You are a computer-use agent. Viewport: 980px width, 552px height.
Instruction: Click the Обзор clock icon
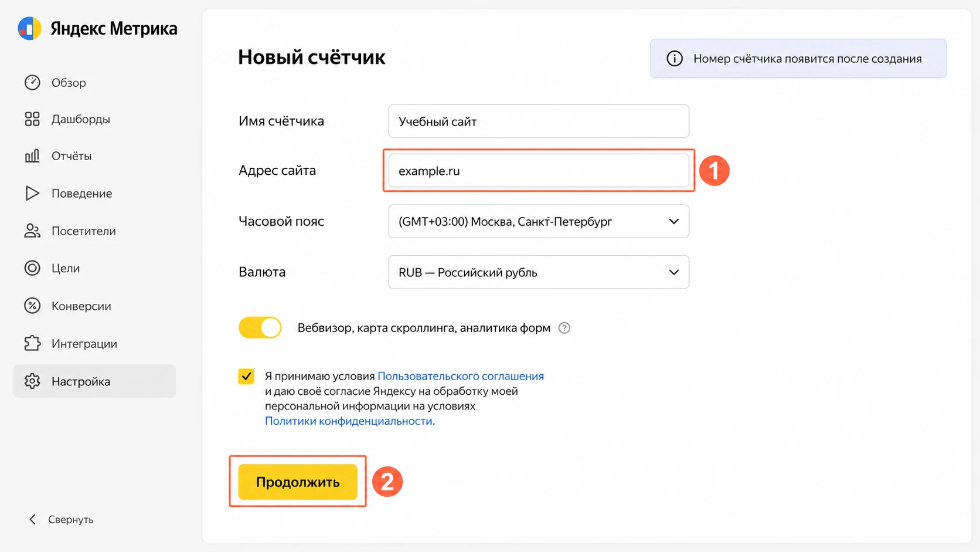point(32,83)
